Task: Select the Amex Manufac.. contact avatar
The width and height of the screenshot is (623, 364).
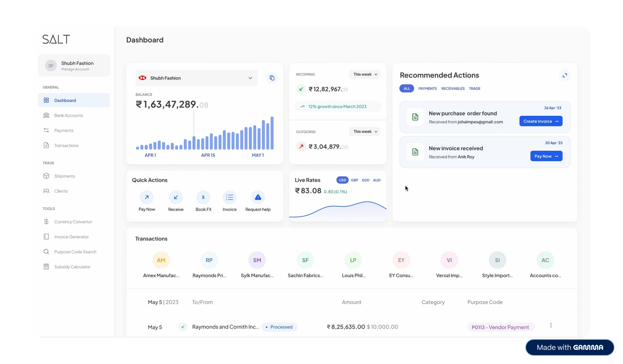Action: [161, 260]
